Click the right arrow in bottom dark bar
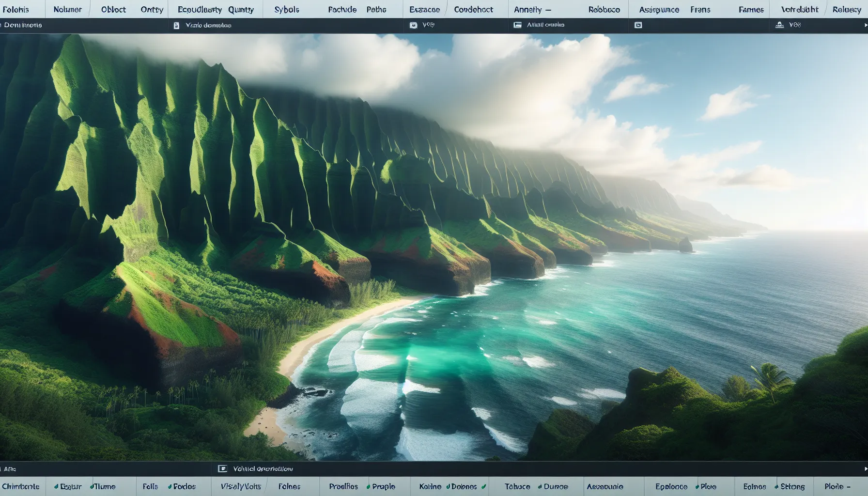868x496 pixels. [865, 468]
